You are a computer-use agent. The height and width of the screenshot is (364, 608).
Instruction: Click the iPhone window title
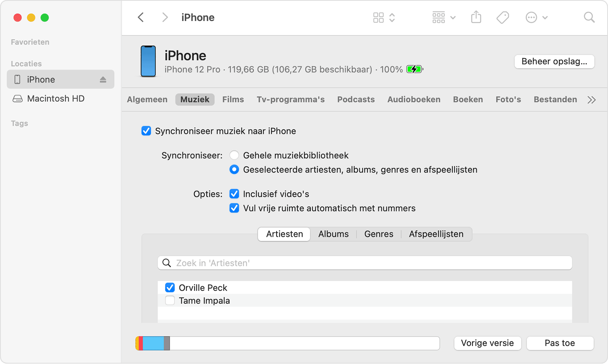[198, 18]
